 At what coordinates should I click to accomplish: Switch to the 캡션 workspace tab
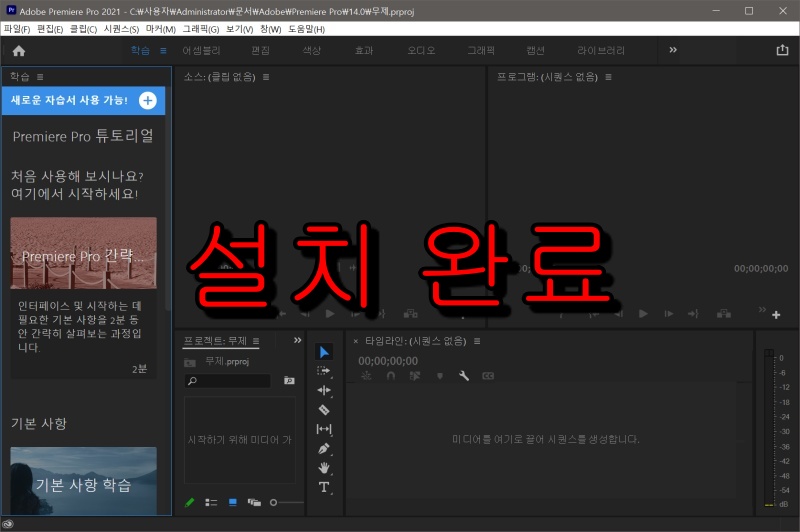535,50
